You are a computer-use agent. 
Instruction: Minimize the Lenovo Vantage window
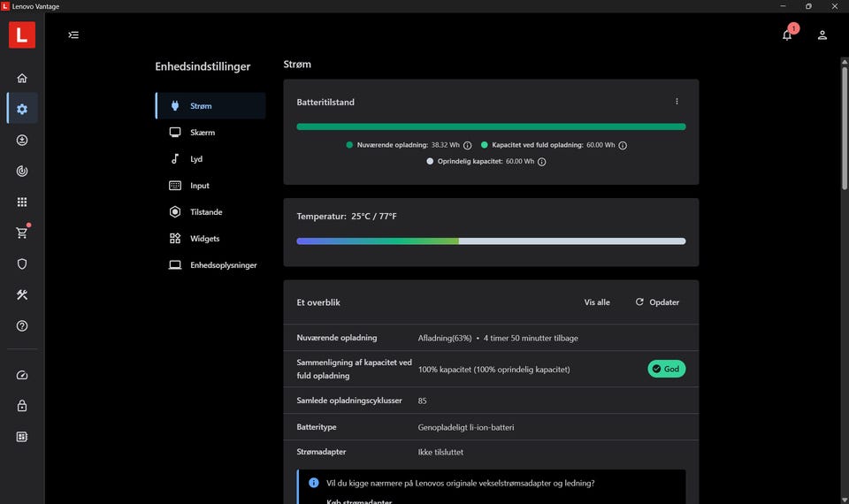783,6
